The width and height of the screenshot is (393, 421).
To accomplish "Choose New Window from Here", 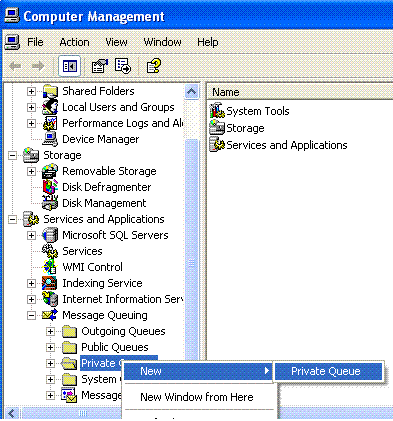I will (x=197, y=397).
